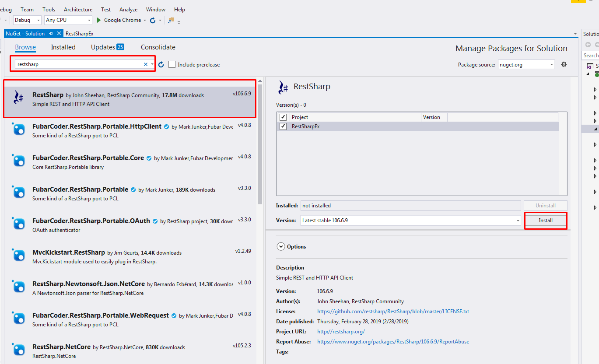Click the FubarCoder.RestSharp.Portable.WebRequest package icon

tap(19, 318)
